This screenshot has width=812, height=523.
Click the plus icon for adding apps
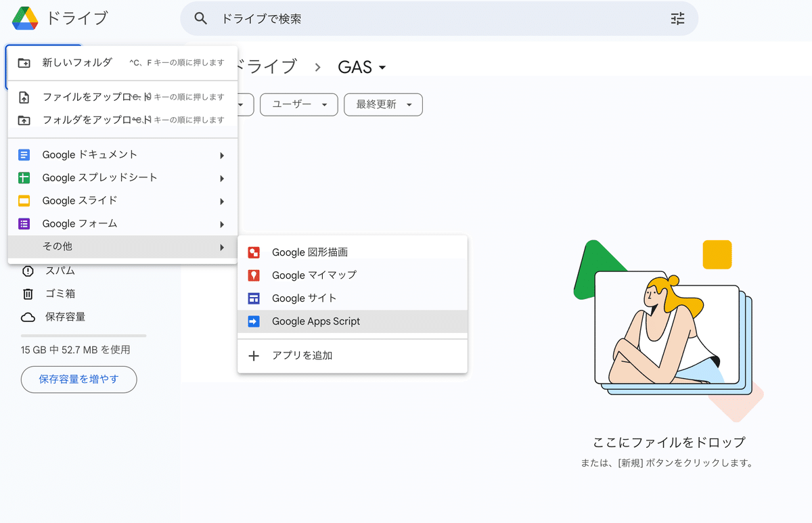pyautogui.click(x=254, y=356)
